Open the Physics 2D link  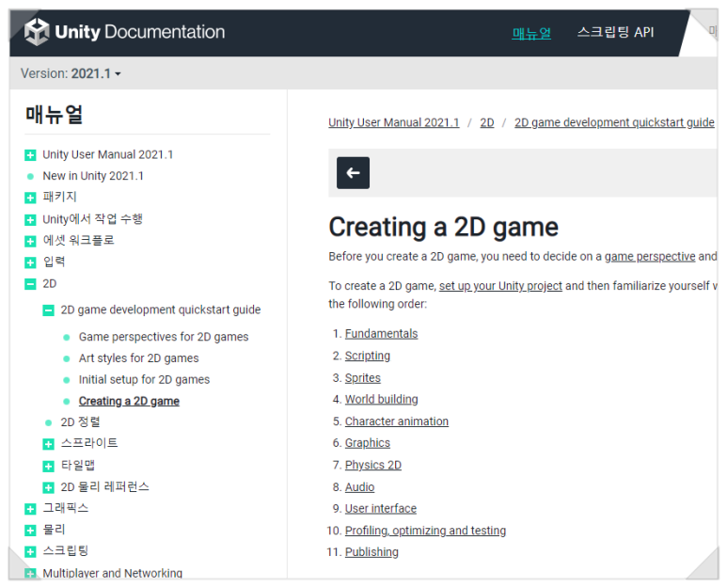click(373, 465)
